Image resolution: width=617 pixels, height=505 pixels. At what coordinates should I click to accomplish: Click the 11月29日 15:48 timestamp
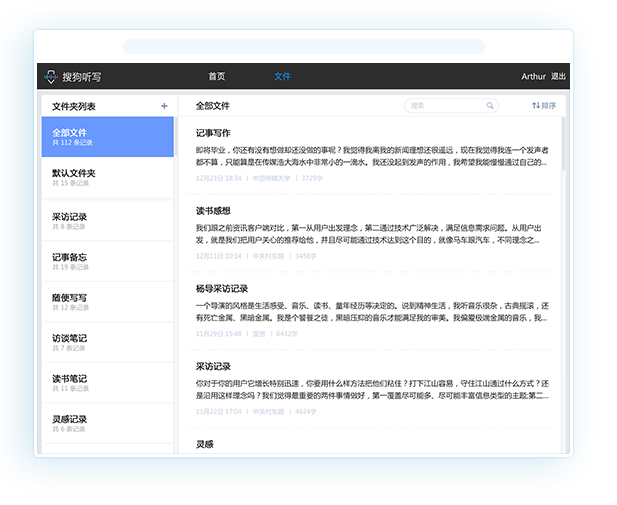(218, 334)
